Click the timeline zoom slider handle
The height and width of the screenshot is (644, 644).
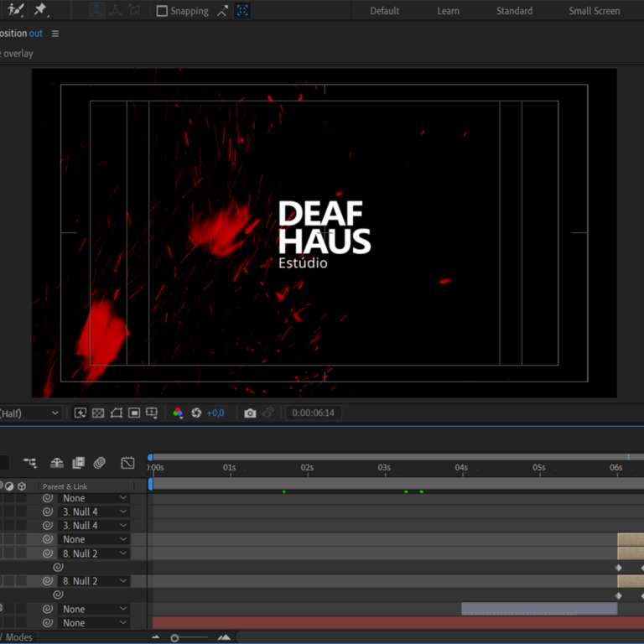point(174,638)
